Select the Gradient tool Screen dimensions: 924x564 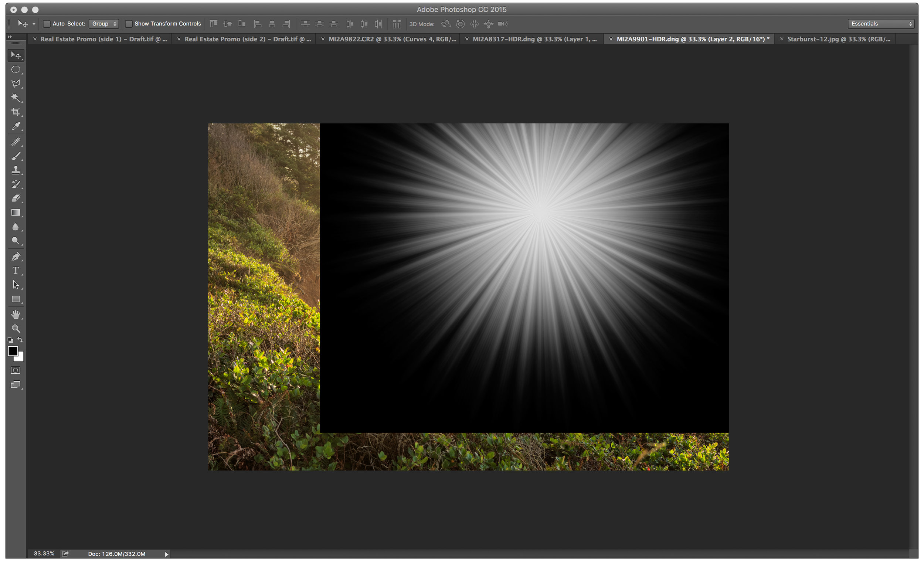pos(16,213)
